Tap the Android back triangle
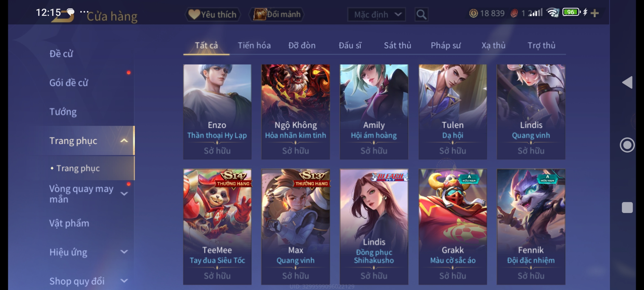 coord(627,82)
